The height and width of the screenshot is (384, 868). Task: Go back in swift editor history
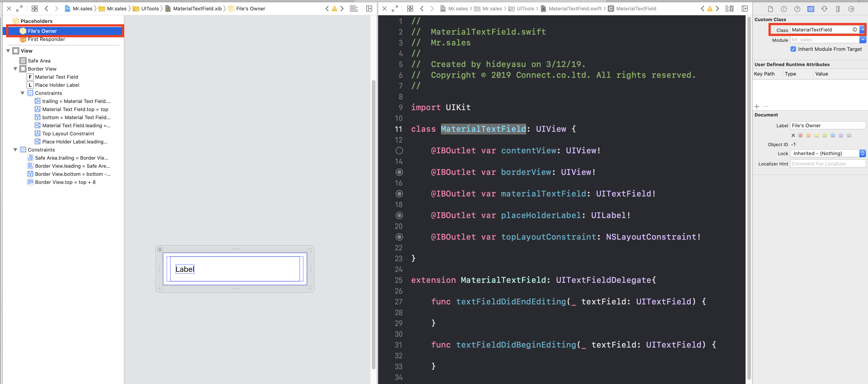pyautogui.click(x=422, y=8)
